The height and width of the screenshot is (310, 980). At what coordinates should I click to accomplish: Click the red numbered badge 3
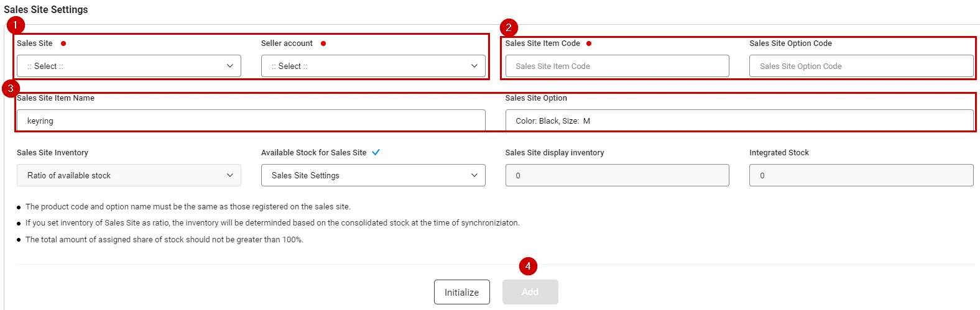tap(11, 88)
